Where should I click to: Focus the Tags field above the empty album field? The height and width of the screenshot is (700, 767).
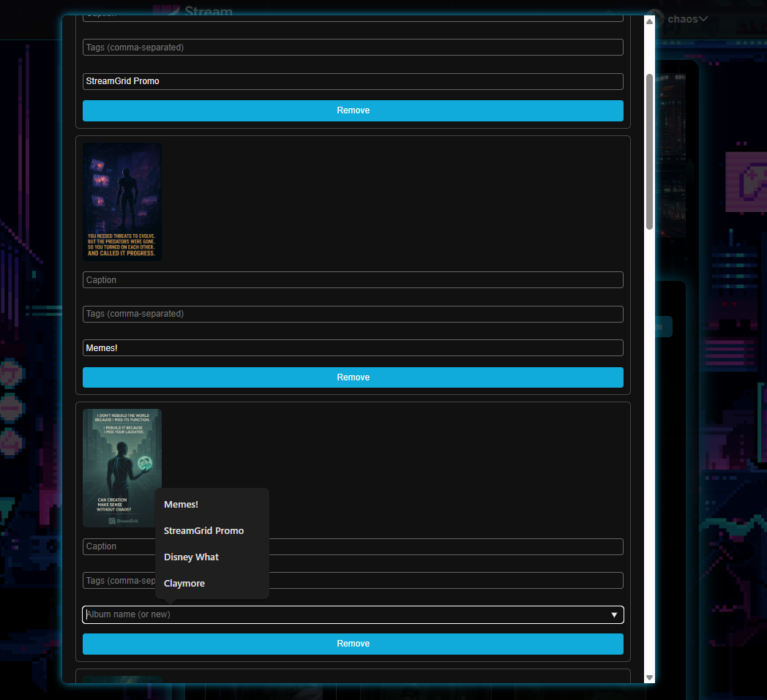point(353,581)
